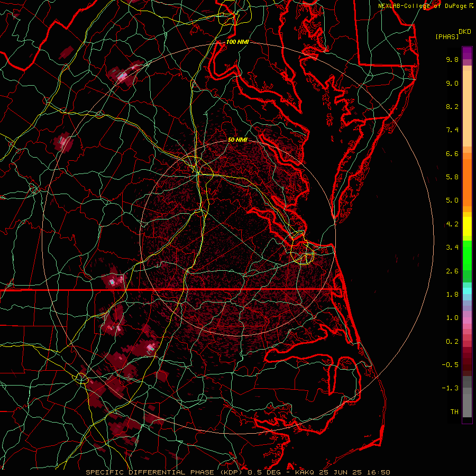Screen dimensions: 476x476
Task: Pick the bright green band on the color scale
Action: 467,255
